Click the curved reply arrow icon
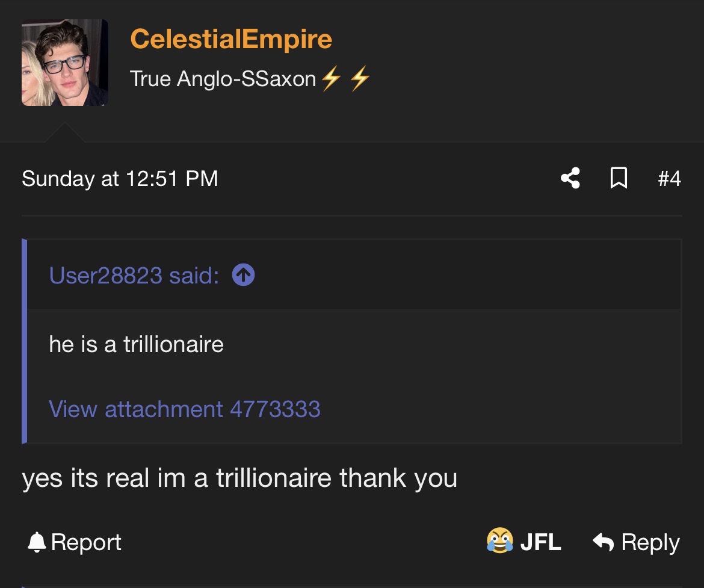Screen dimensions: 704x588 [603, 542]
